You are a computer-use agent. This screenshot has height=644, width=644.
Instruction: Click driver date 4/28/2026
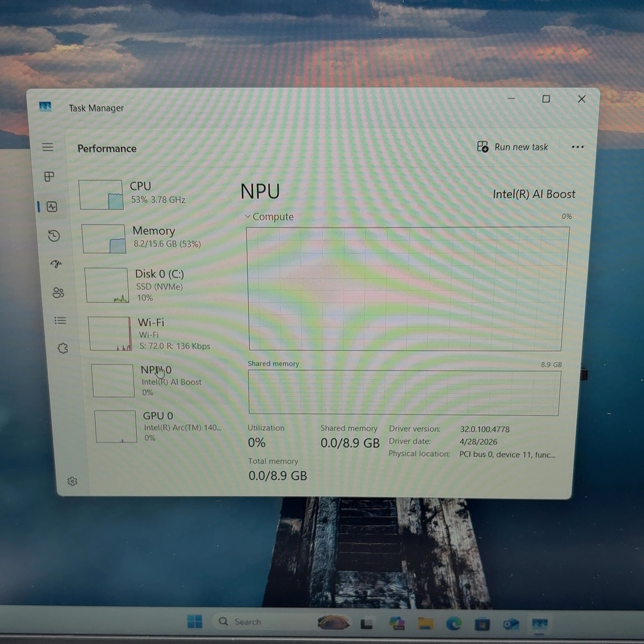coord(478,442)
